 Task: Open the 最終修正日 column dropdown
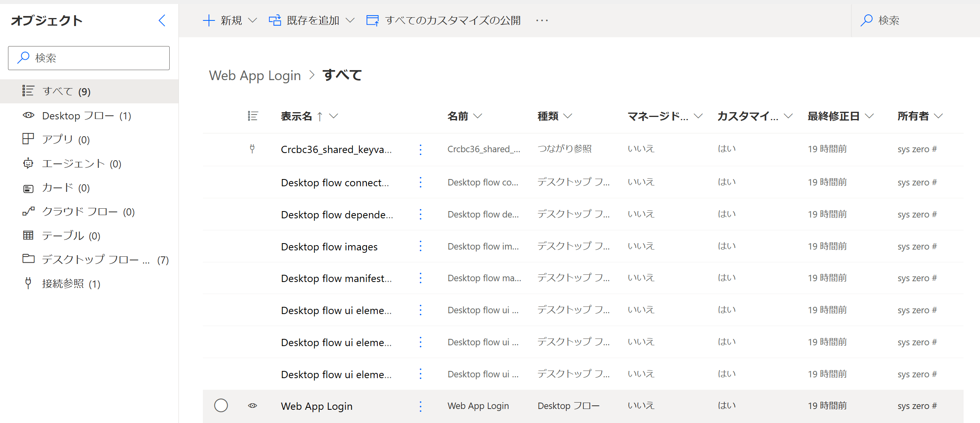pyautogui.click(x=869, y=116)
